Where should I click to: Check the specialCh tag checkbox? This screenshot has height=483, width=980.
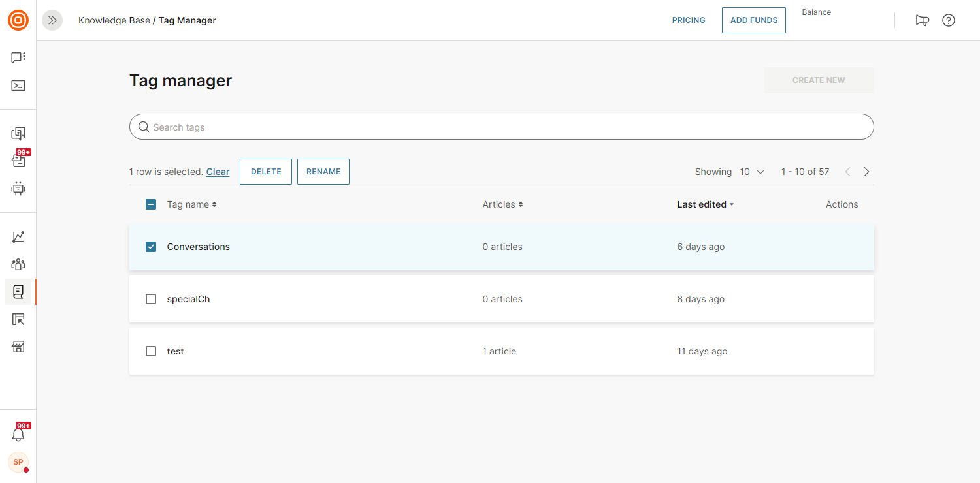coord(151,299)
